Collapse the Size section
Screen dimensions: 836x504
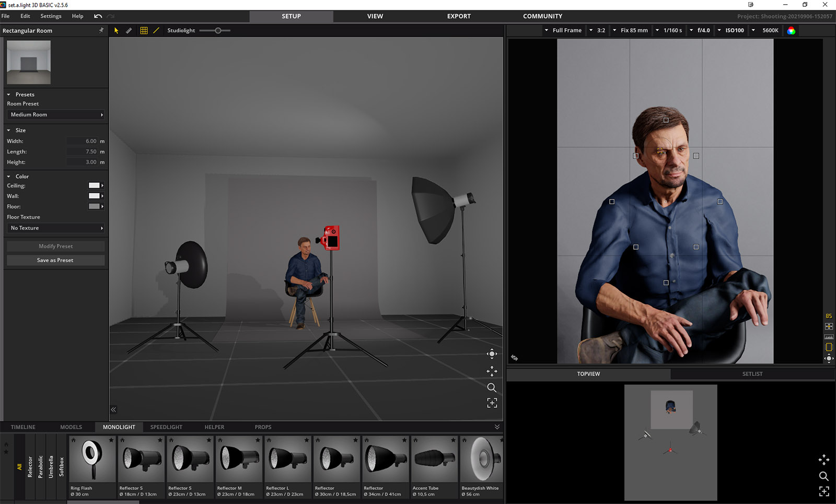[x=9, y=131]
